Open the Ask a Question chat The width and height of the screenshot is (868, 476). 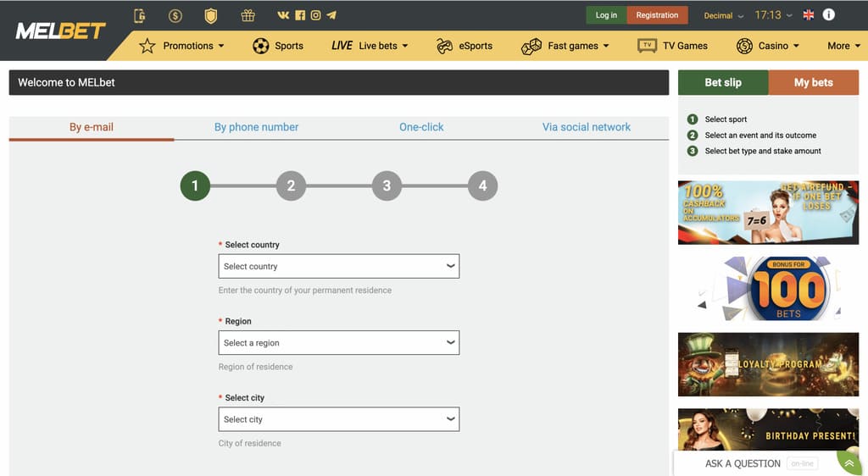point(743,463)
